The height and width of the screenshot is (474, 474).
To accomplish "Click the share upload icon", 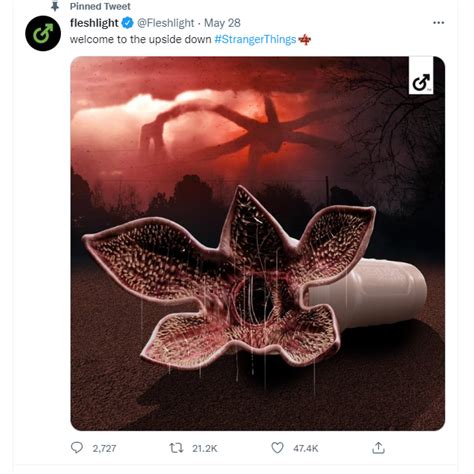I will pyautogui.click(x=378, y=448).
